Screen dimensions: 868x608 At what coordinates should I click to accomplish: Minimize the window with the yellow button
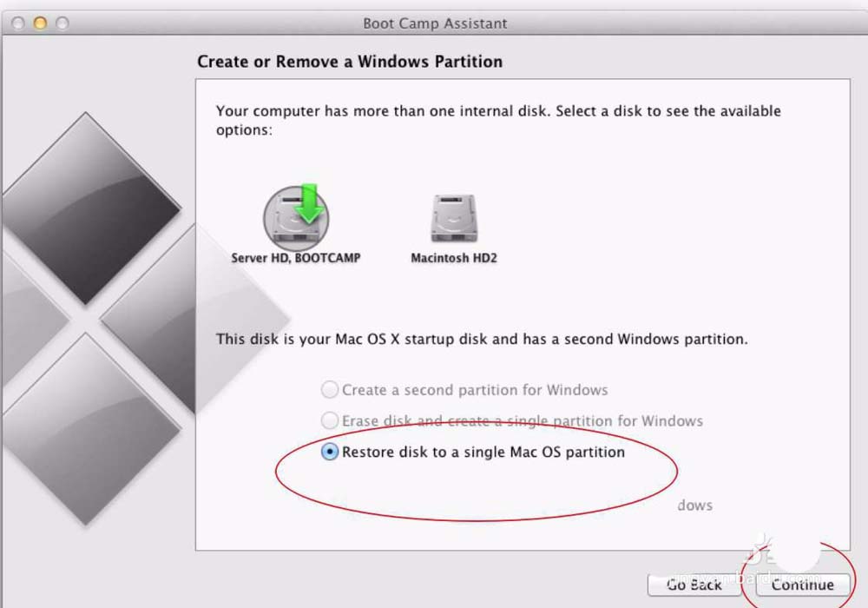(40, 23)
